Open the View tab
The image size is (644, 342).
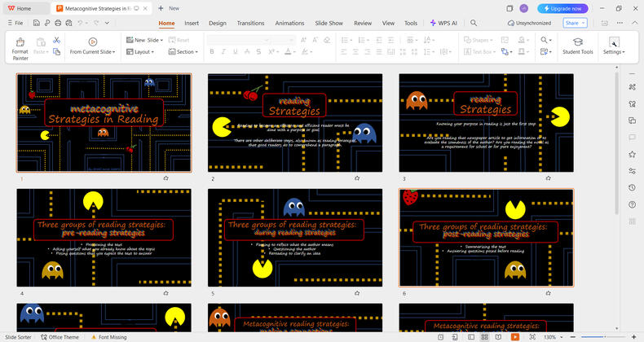[x=388, y=23]
